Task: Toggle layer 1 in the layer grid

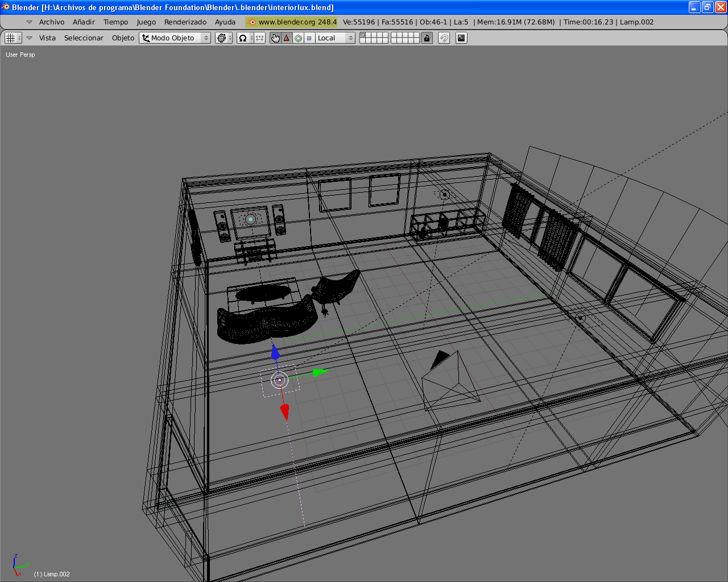Action: point(363,35)
